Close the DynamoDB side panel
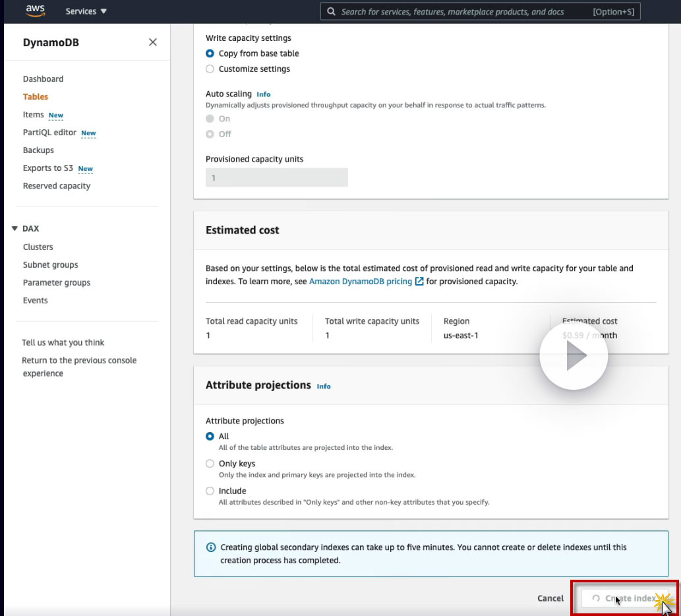 click(153, 42)
